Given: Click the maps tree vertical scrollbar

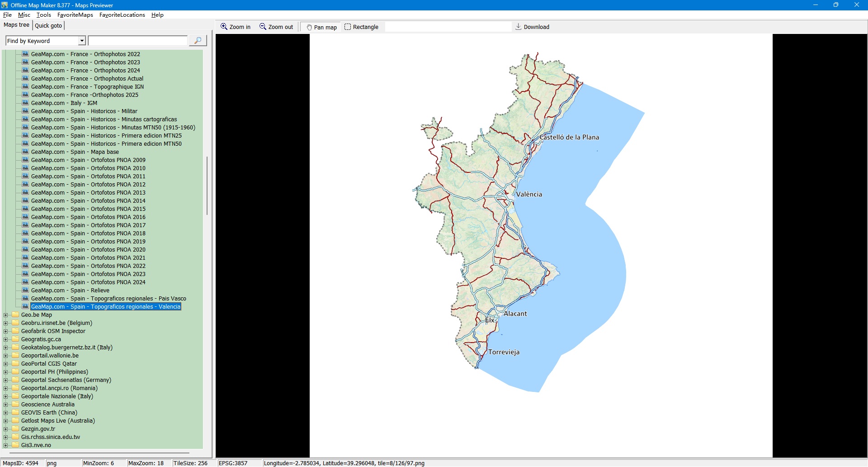Looking at the screenshot, I should coord(207,186).
